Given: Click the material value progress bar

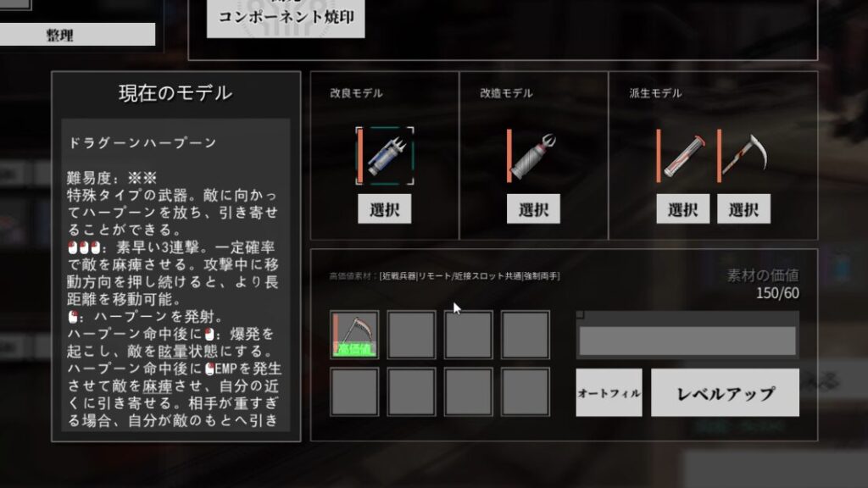Looking at the screenshot, I should (687, 340).
